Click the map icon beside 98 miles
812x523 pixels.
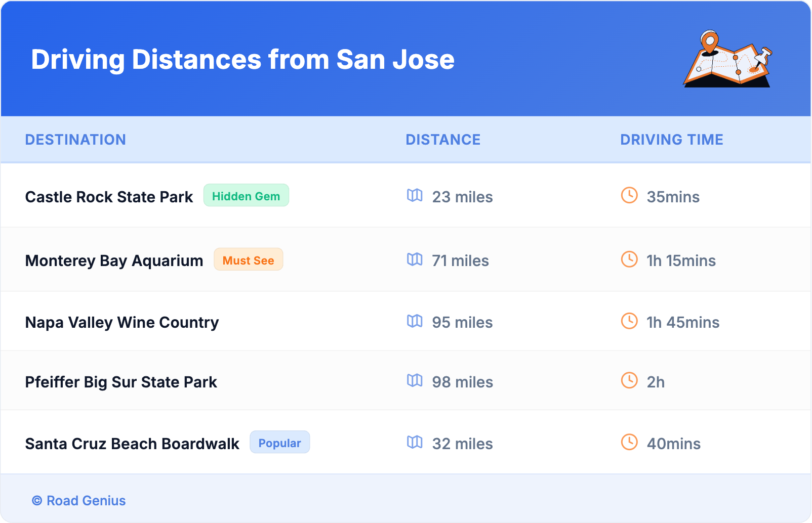point(415,380)
